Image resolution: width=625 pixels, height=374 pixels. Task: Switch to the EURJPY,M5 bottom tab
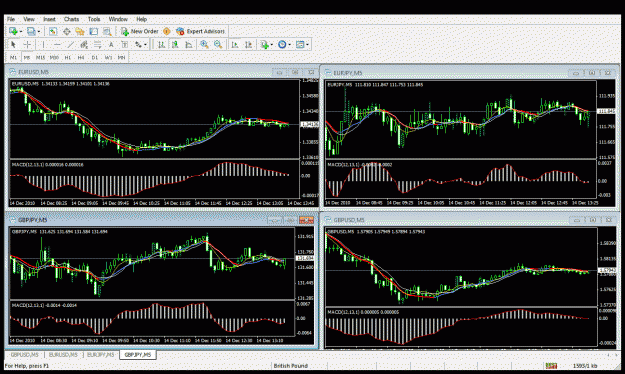(x=100, y=355)
